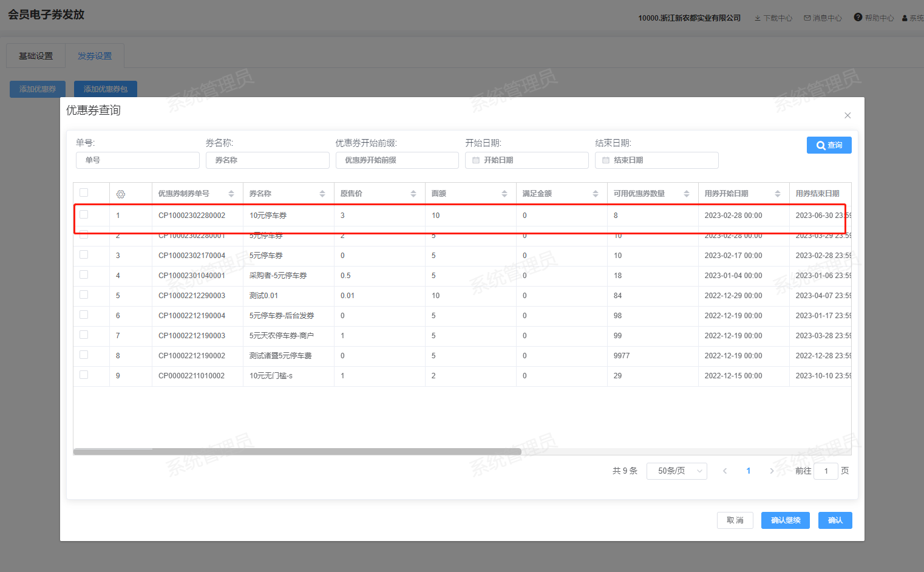The image size is (924, 572).
Task: Sort by 面额 column arrows
Action: [x=504, y=194]
